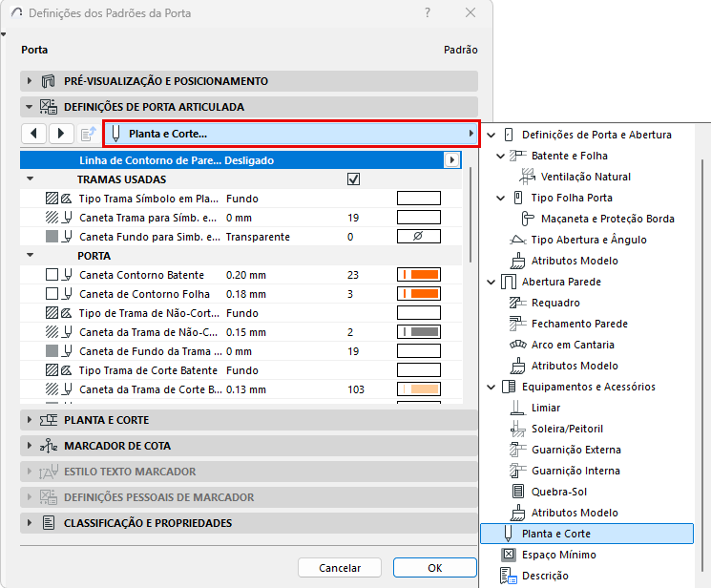Click the Guarnição Externa icon

coord(517,450)
